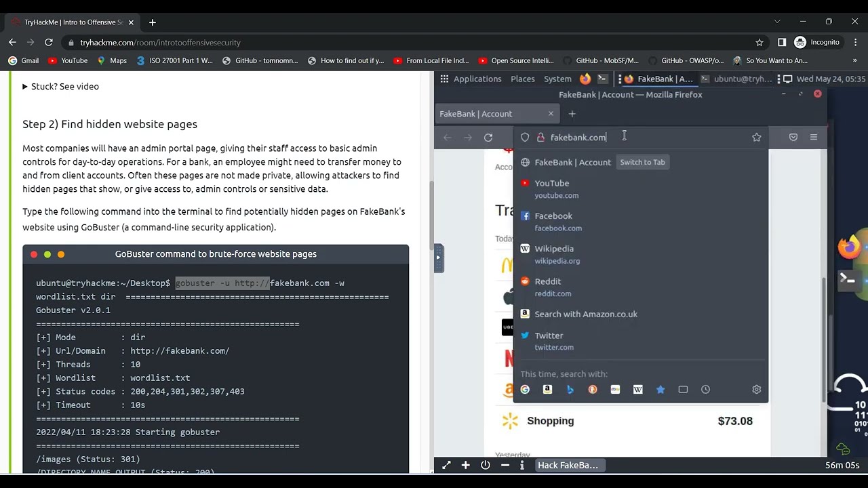Click the minus icon in the VM bottom toolbar
The width and height of the screenshot is (868, 488).
[505, 465]
